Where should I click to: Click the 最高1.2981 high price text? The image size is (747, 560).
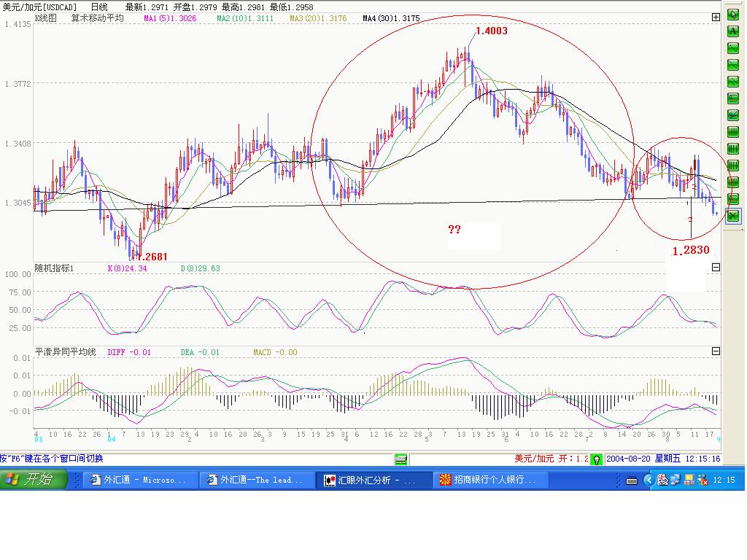coord(243,7)
